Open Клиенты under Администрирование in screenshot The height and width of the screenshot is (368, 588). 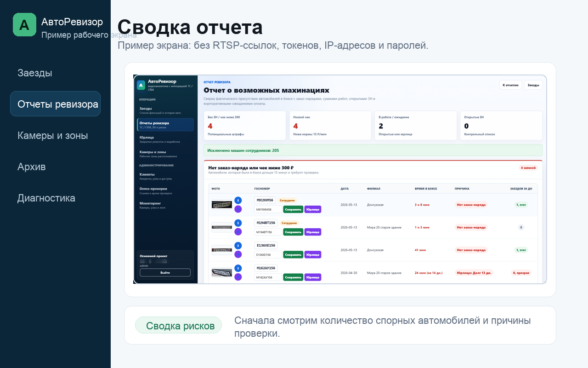[165, 176]
